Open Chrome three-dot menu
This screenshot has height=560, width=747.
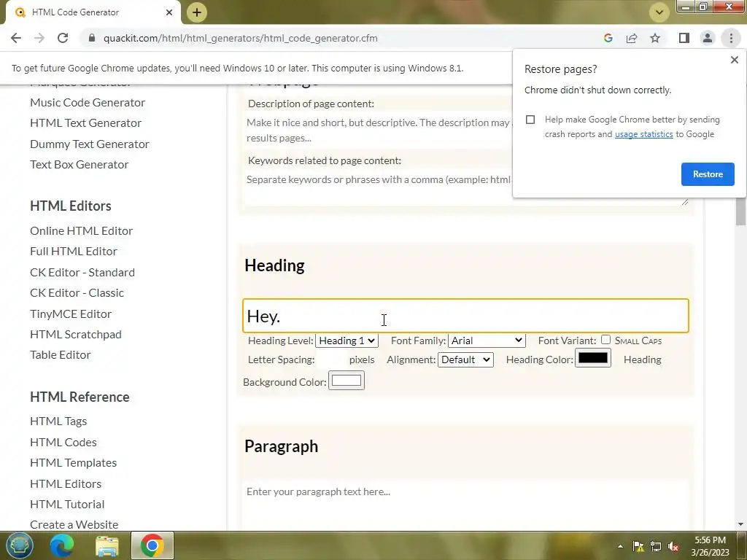731,38
